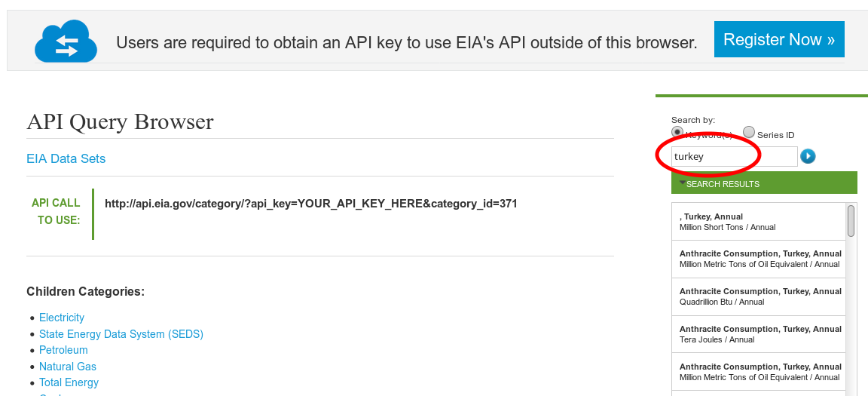The image size is (868, 396).
Task: Select first Anthracite Consumption Million Metric Tons result
Action: (x=759, y=259)
